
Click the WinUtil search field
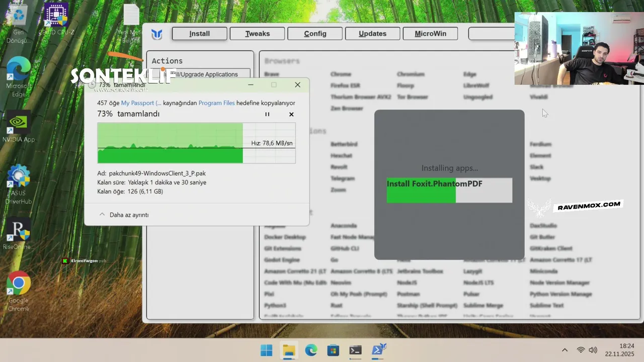pos(492,34)
